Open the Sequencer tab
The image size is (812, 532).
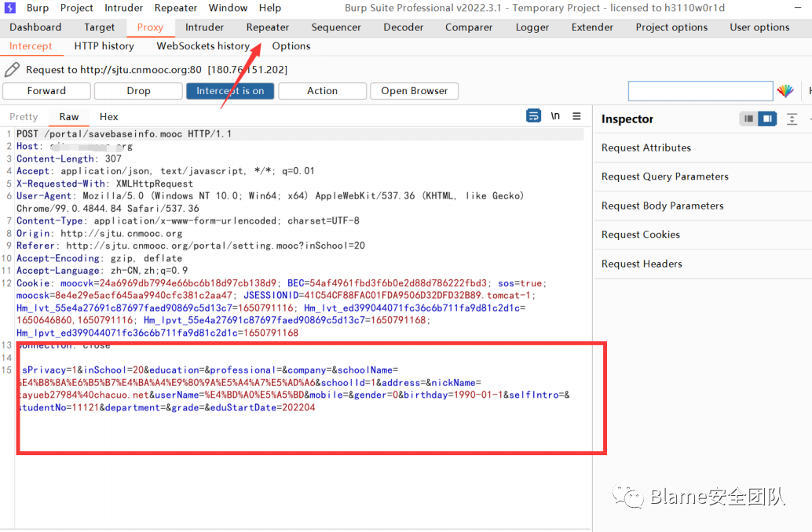[335, 27]
